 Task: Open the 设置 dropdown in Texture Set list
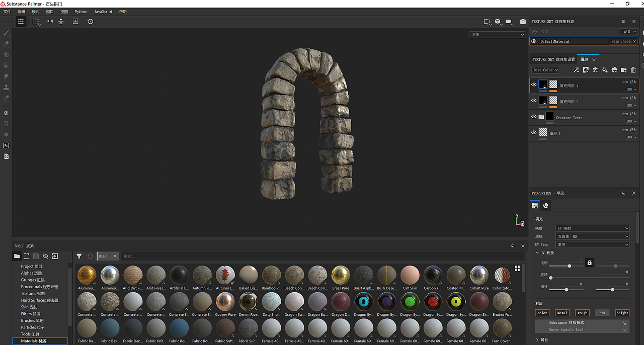(629, 31)
